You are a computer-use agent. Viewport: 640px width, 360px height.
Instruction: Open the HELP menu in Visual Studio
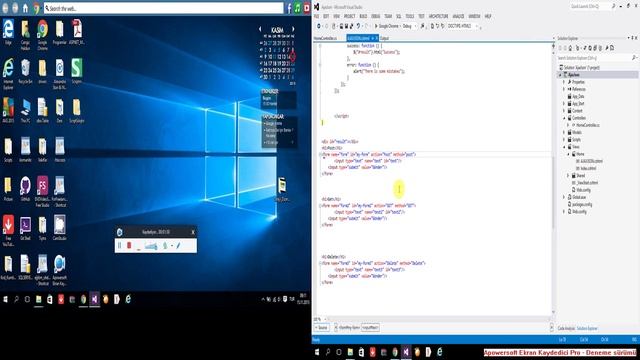(x=488, y=16)
